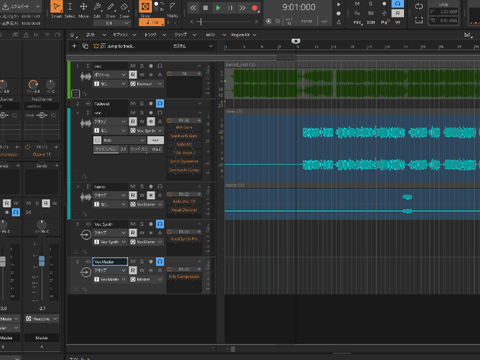Toggle vox track FX rack power button
Screen dimensions: 480x360
click(x=170, y=120)
